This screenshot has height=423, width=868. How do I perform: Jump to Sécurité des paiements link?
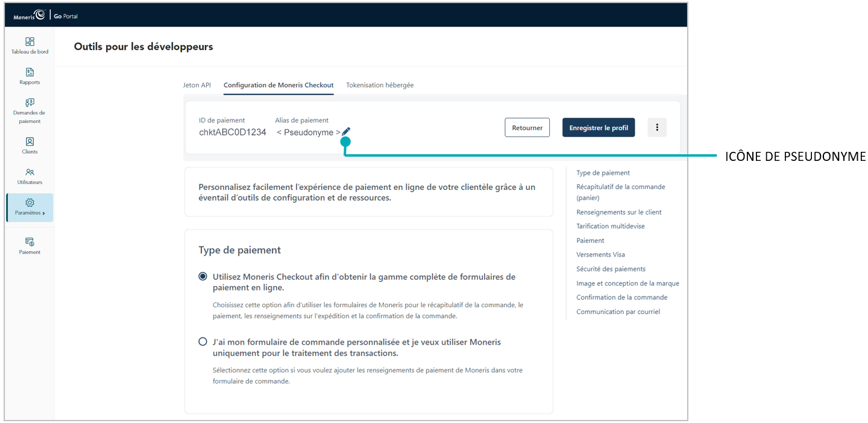click(611, 269)
